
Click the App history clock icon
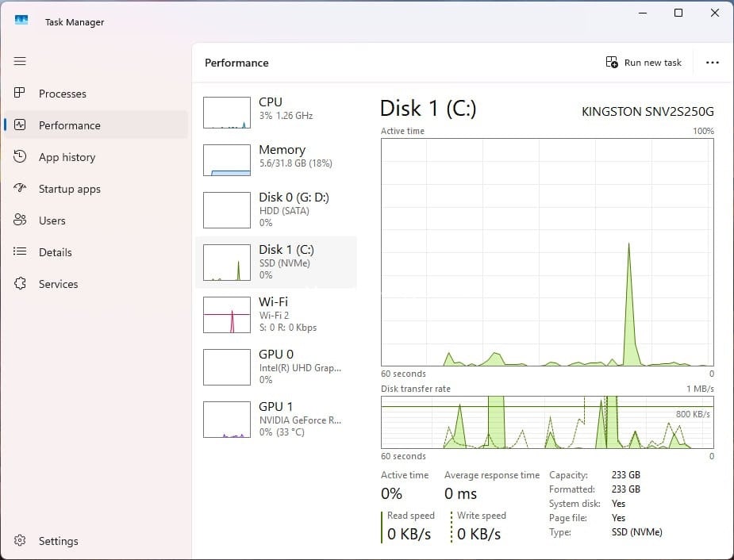(21, 157)
